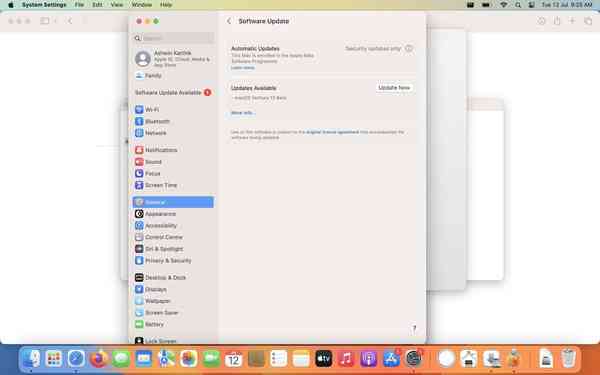Screen dimensions: 600x375
Task: Open the Window menu
Action: pyautogui.click(x=142, y=5)
